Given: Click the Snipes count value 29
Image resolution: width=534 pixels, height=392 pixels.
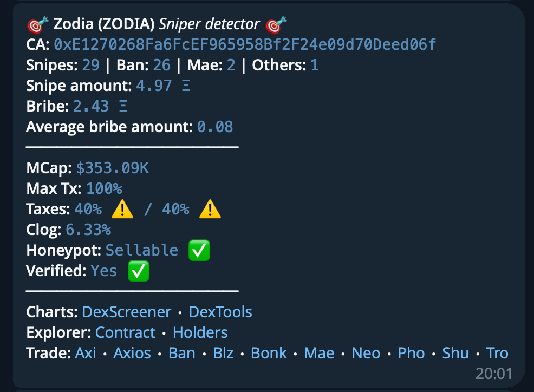Looking at the screenshot, I should (90, 64).
